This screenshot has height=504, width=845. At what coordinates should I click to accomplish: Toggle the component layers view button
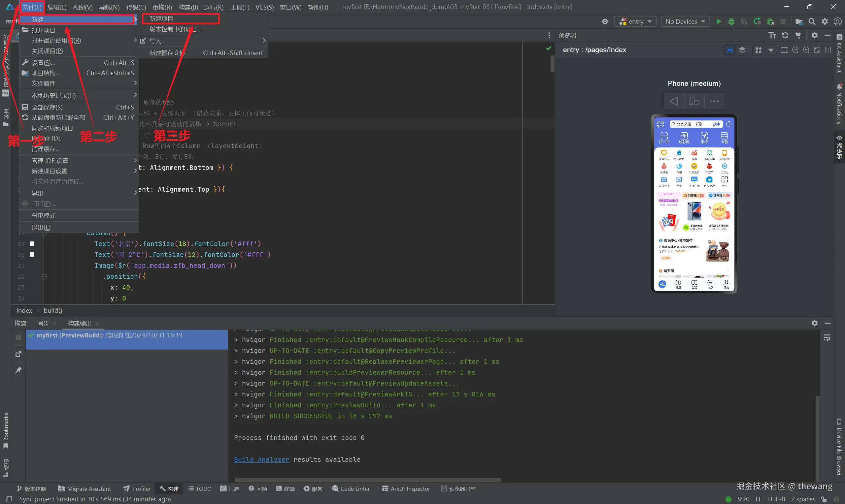[742, 50]
